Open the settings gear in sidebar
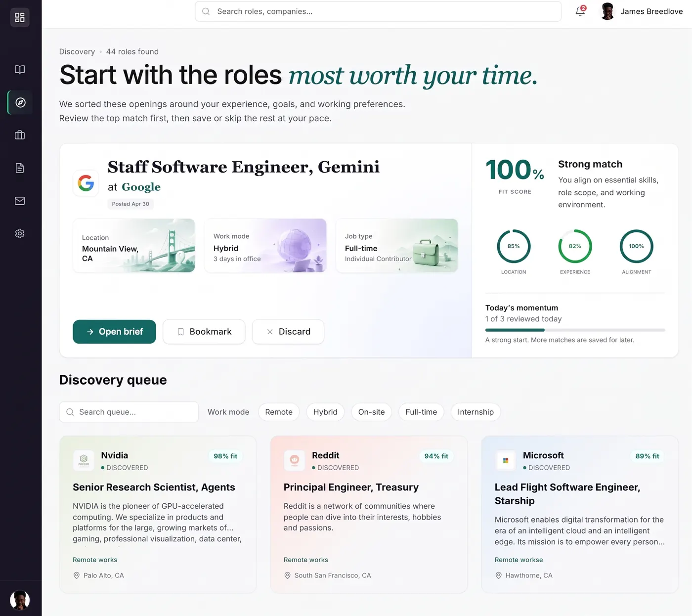Screen dimensions: 692x616 click(x=20, y=233)
